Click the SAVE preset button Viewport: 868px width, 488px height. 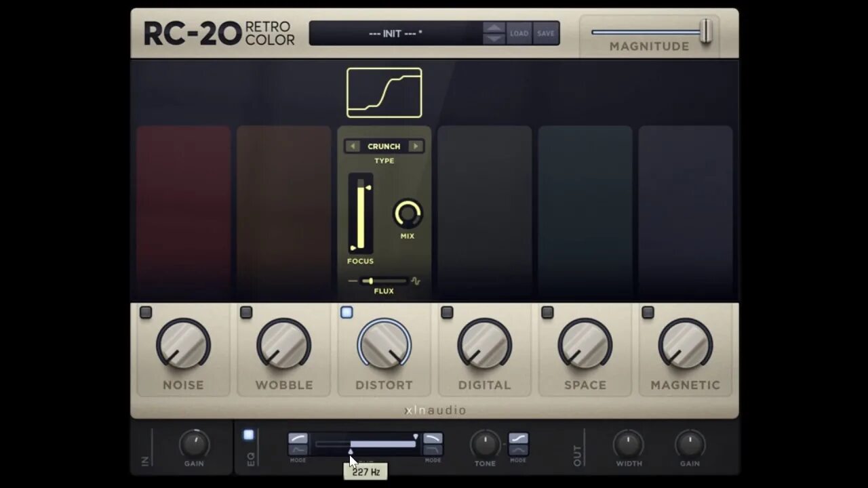[546, 33]
